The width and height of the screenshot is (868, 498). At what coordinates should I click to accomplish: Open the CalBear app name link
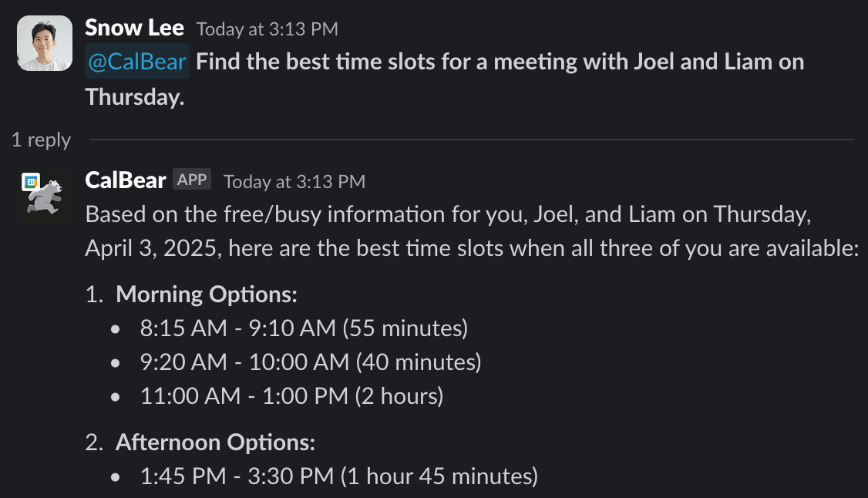[x=126, y=180]
